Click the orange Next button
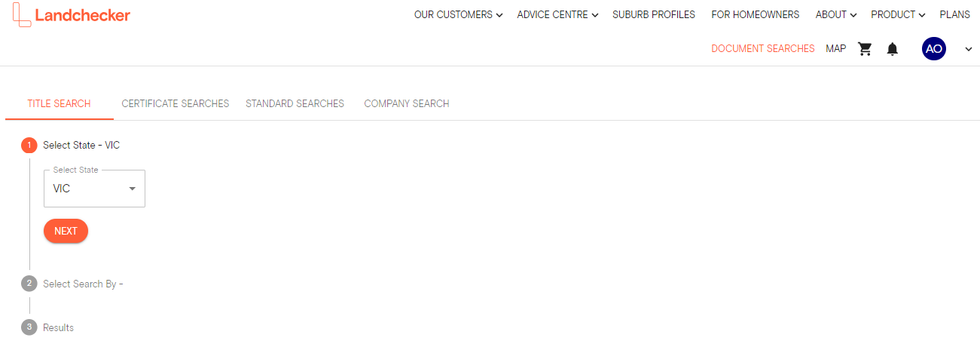This screenshot has width=980, height=350. click(x=66, y=231)
